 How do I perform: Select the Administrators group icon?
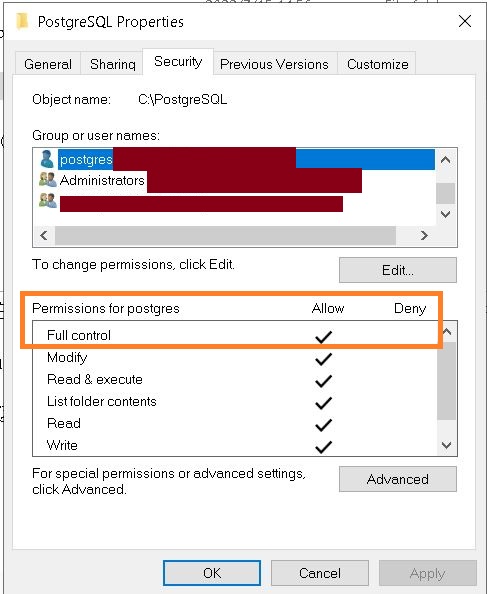48,180
